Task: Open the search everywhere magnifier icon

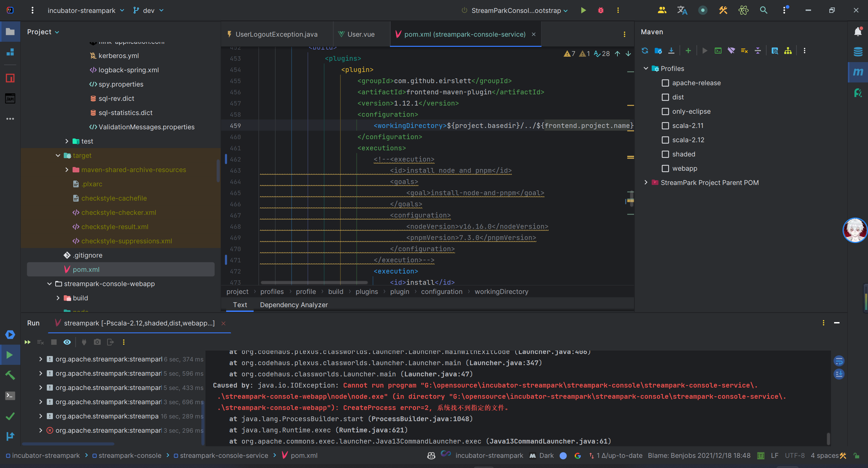Action: pyautogui.click(x=764, y=10)
